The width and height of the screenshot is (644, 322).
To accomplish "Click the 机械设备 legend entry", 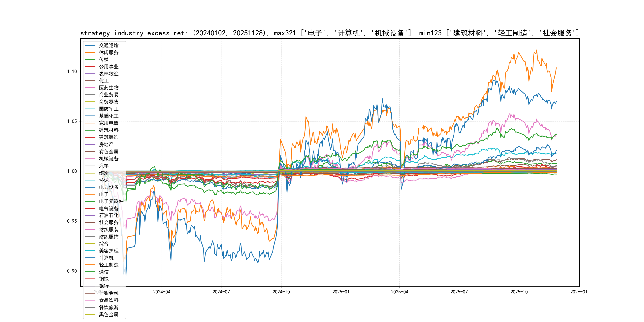I will click(x=109, y=159).
